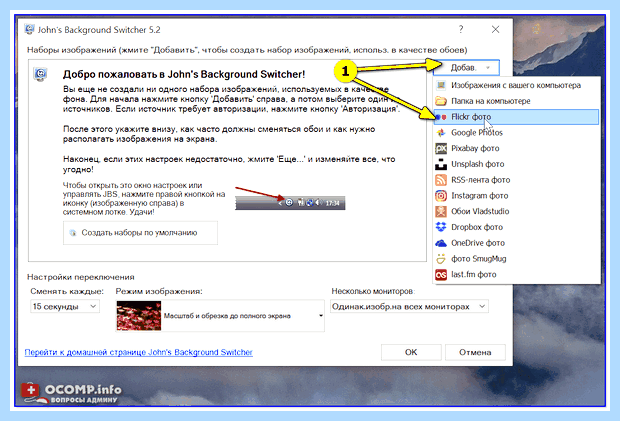Click the computer images icon in menu

pos(441,85)
